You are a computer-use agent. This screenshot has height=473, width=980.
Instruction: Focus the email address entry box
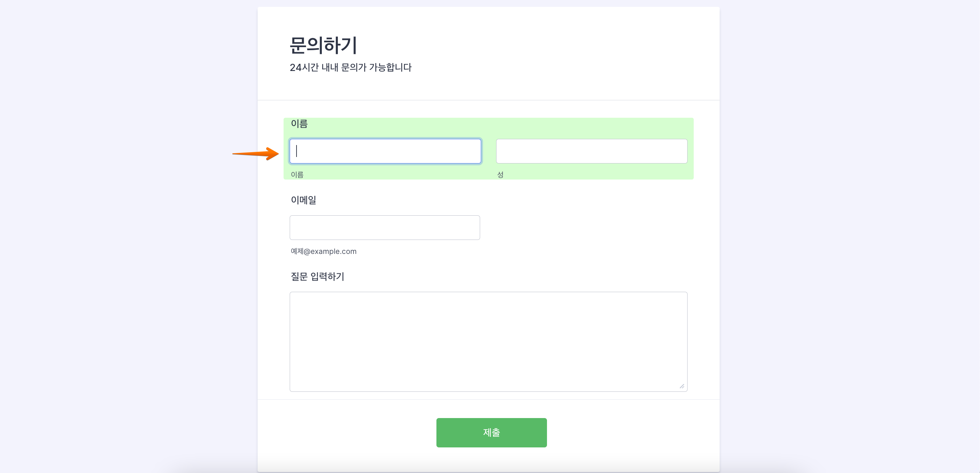point(385,227)
